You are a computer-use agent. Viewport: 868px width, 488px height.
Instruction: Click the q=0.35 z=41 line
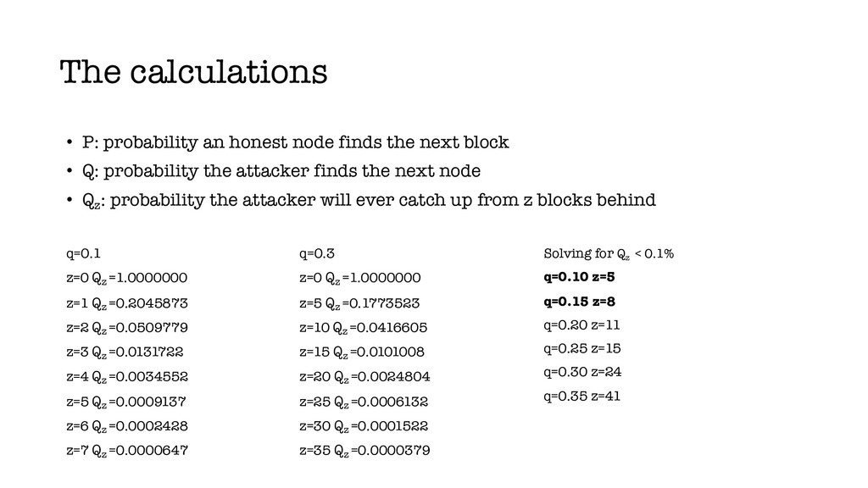(581, 396)
